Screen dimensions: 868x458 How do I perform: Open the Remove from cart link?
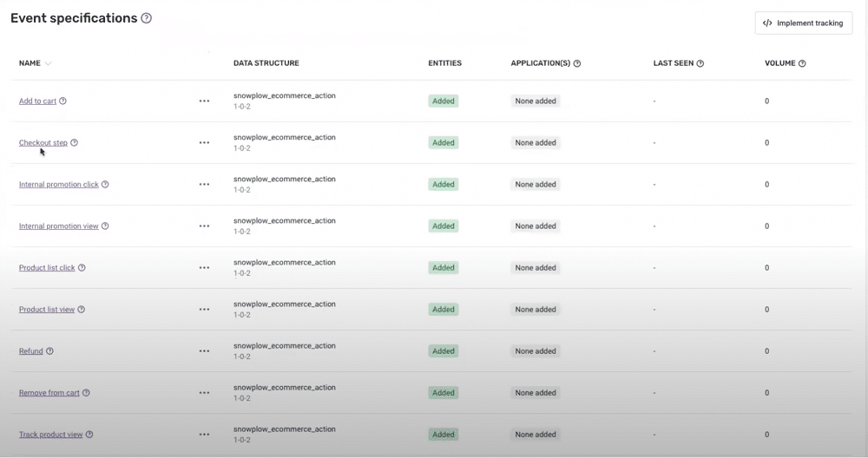[x=49, y=393]
